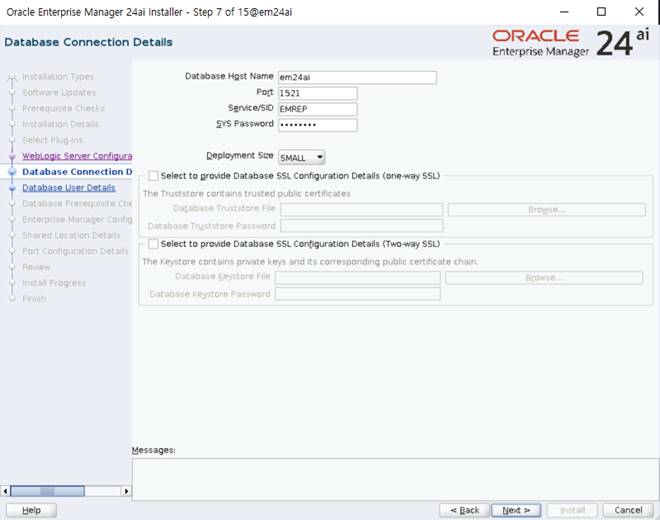Maximize the installer window
Image resolution: width=660 pixels, height=520 pixels.
pos(601,12)
